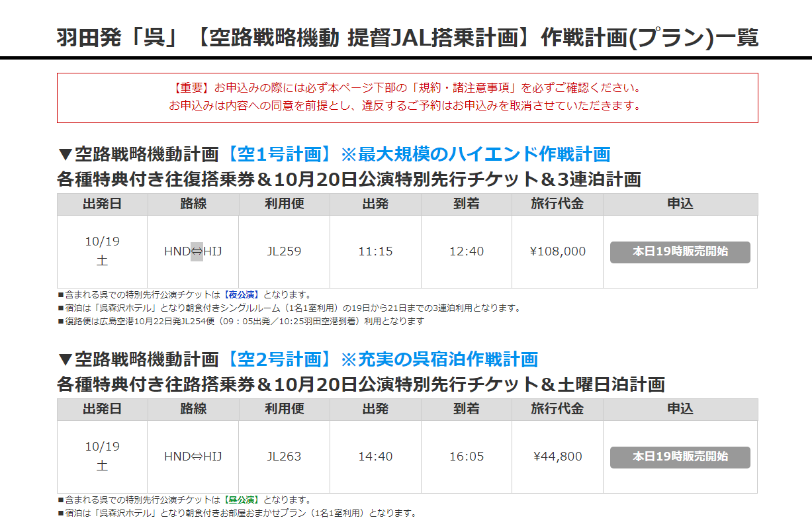The width and height of the screenshot is (812, 532).
Task: Click the red 【重要】 notice text line
Action: click(407, 87)
